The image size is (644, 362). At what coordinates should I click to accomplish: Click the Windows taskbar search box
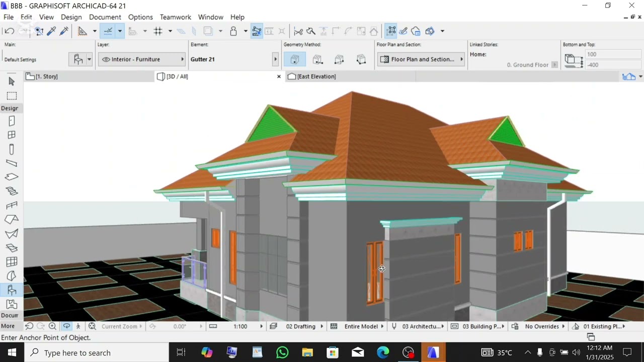tap(97, 353)
